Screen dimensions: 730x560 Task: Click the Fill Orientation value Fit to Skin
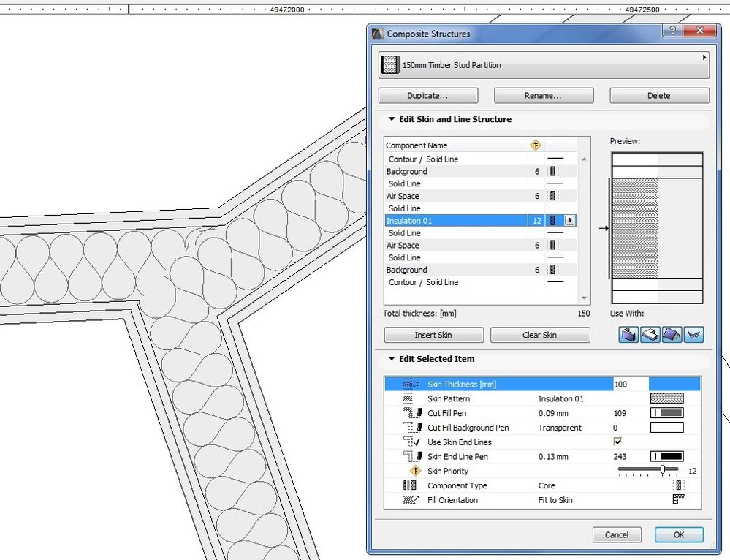tap(555, 500)
